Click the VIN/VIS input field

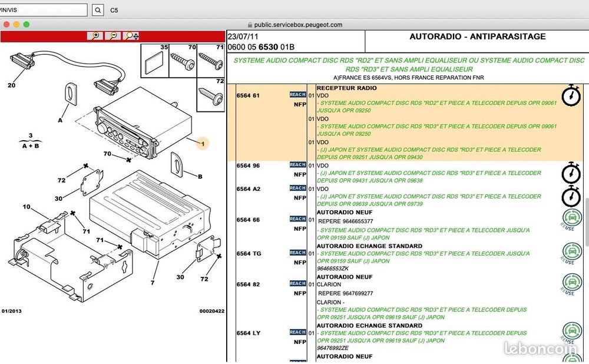click(43, 10)
